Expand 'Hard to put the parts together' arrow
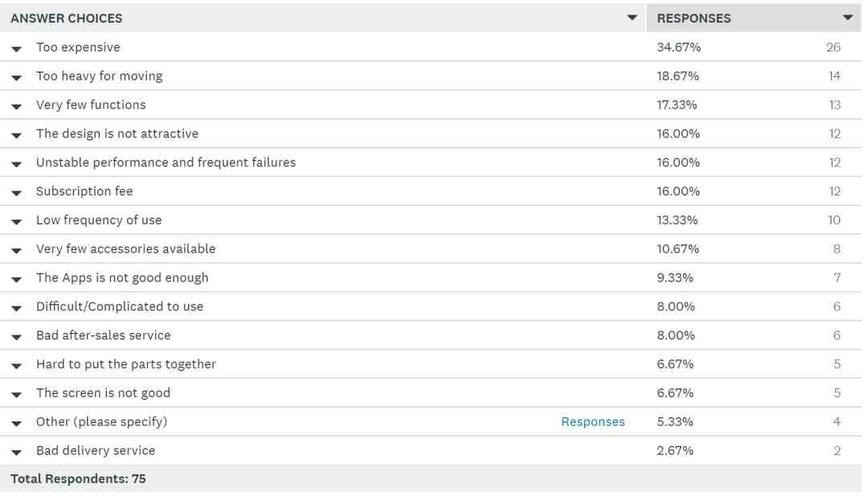The height and width of the screenshot is (497, 868). pyautogui.click(x=17, y=366)
